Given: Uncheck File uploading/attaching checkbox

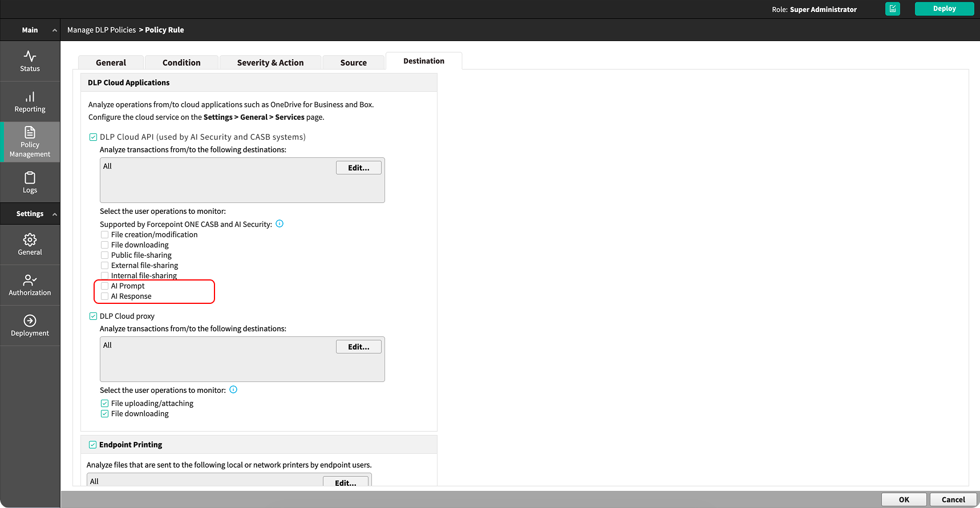Looking at the screenshot, I should click(104, 403).
